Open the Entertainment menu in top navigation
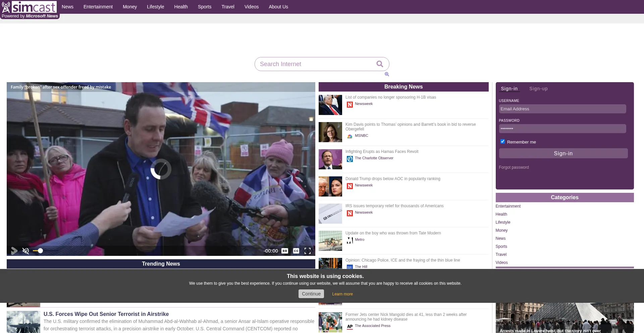This screenshot has height=333, width=644. click(x=98, y=7)
